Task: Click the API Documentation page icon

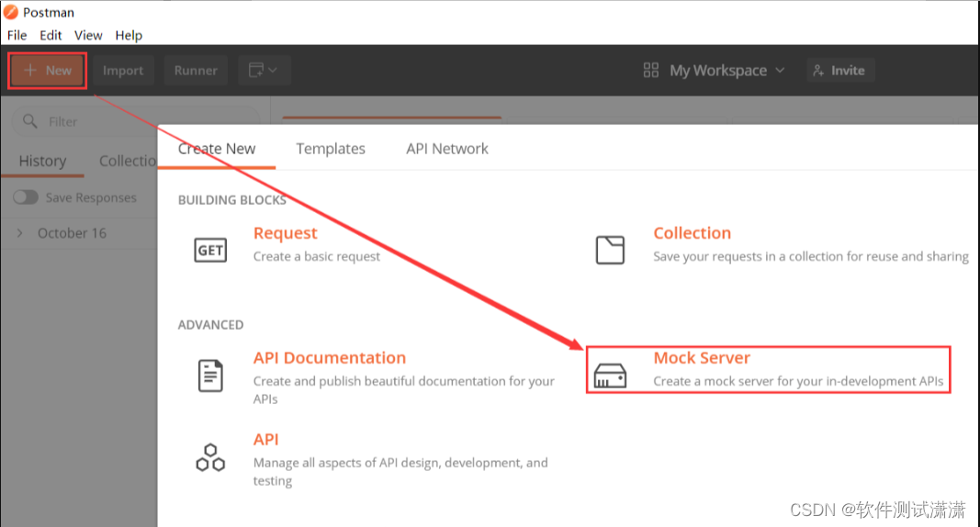Action: pyautogui.click(x=210, y=376)
